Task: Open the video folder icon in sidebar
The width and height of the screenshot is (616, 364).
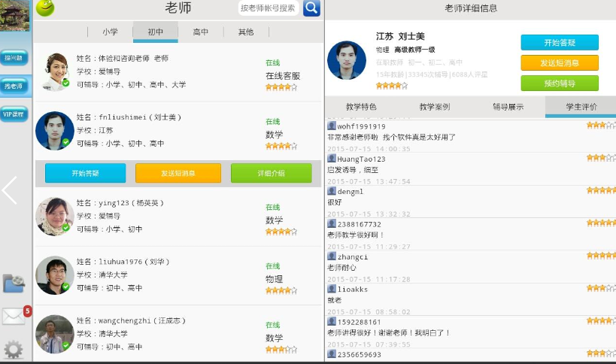Action: (14, 283)
